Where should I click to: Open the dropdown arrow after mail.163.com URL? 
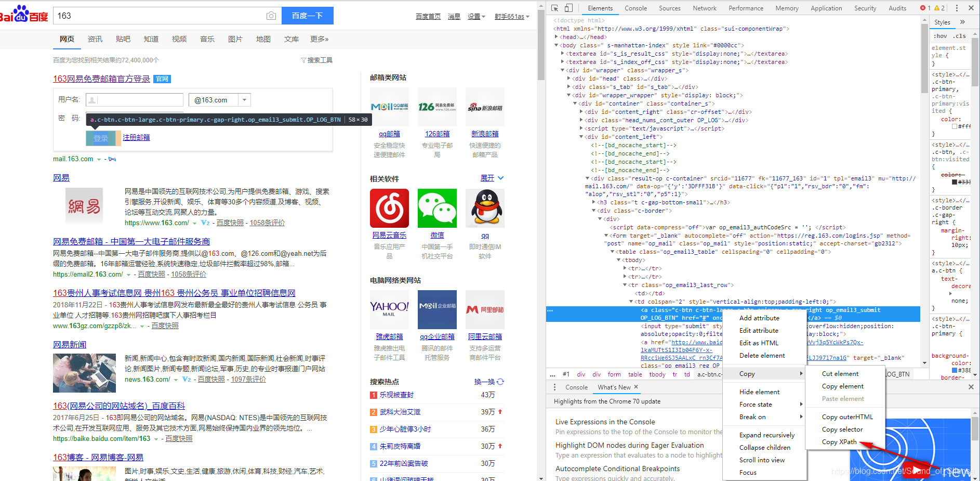(x=99, y=160)
